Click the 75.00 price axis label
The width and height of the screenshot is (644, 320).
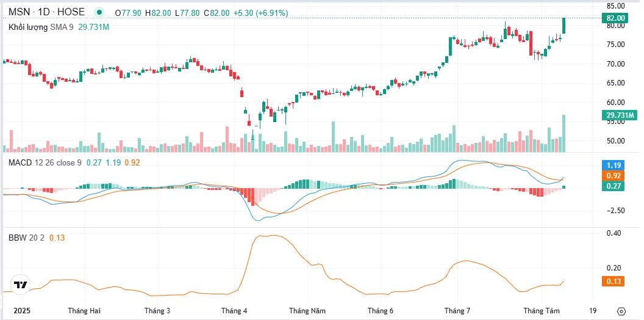pos(615,45)
